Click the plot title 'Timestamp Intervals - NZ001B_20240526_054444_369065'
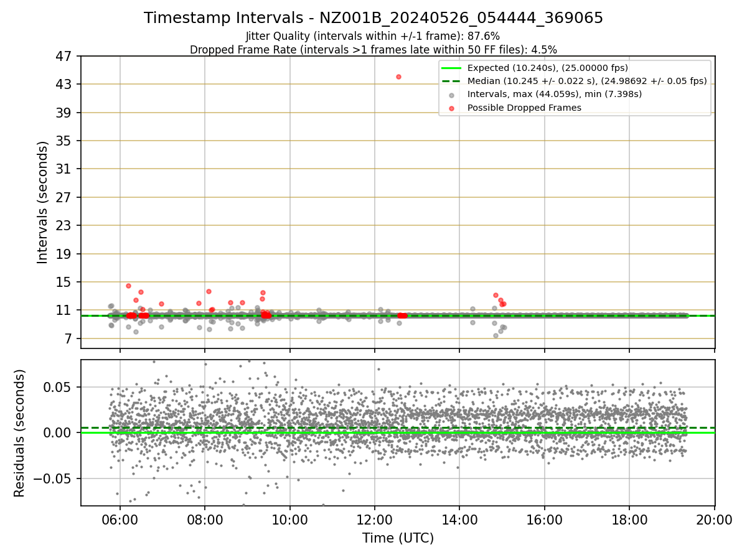Image resolution: width=747 pixels, height=560 pixels. 374,18
